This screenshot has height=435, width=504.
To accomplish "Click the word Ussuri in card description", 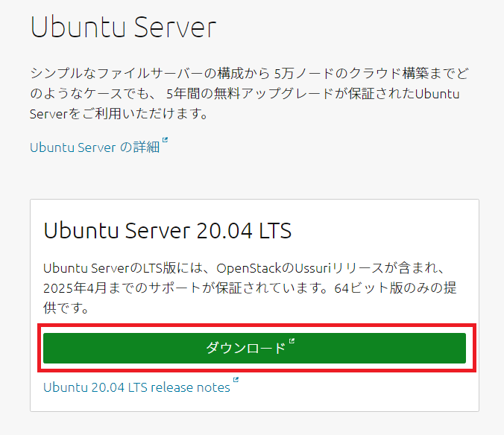I will 312,268.
